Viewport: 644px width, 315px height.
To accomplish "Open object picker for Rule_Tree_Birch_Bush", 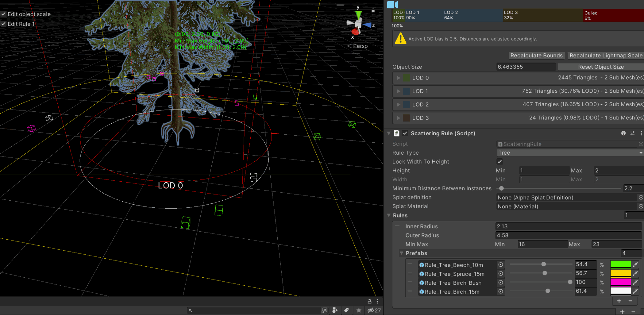I will [x=501, y=283].
